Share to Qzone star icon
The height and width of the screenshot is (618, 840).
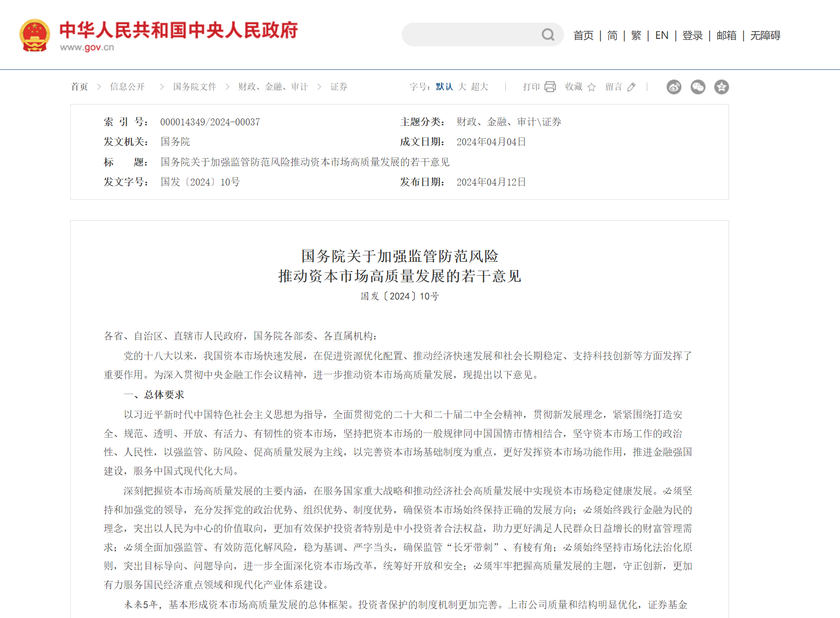(721, 87)
